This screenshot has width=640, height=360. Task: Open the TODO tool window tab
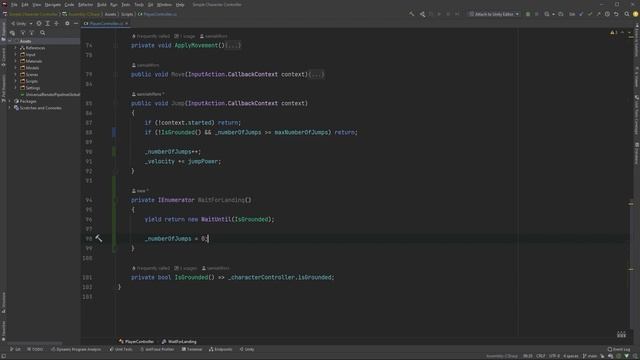click(x=35, y=349)
